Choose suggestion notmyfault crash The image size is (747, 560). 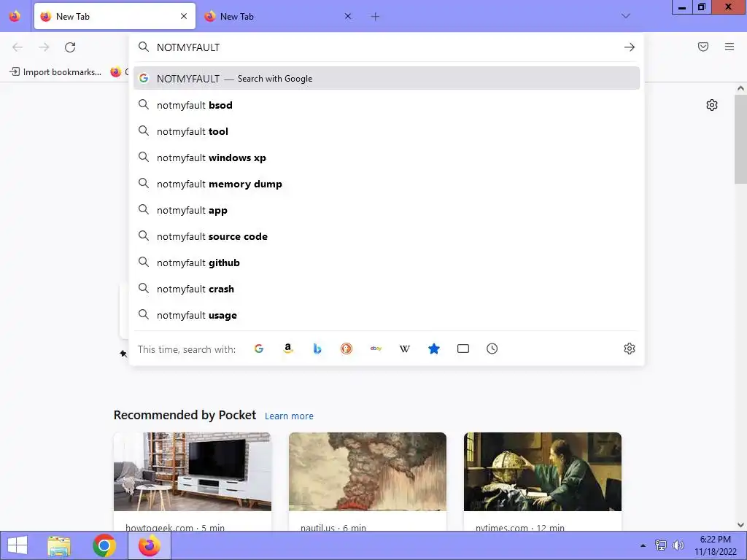coord(387,289)
